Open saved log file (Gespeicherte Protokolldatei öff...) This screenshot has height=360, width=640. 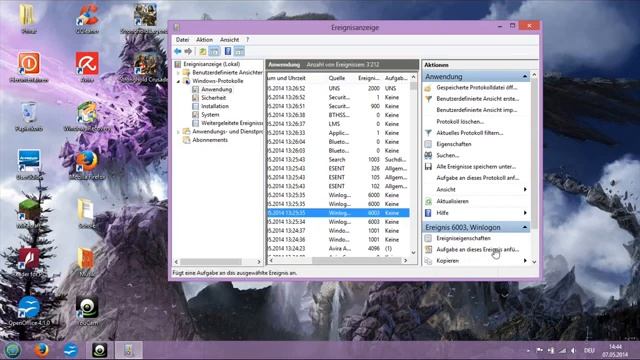(x=476, y=88)
